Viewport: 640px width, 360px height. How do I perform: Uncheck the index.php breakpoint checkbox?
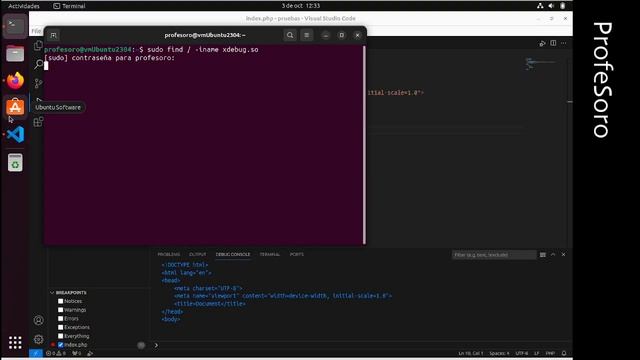coord(60,345)
